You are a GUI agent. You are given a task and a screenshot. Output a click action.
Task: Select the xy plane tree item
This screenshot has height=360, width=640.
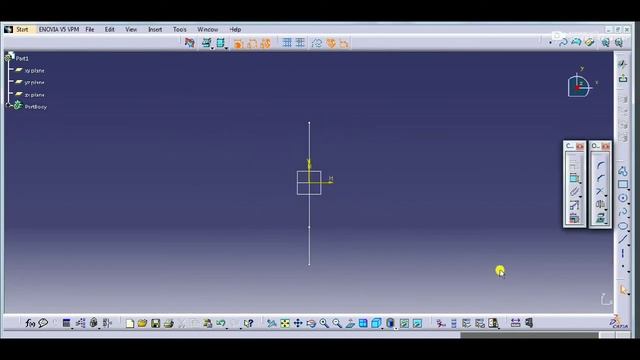point(34,71)
